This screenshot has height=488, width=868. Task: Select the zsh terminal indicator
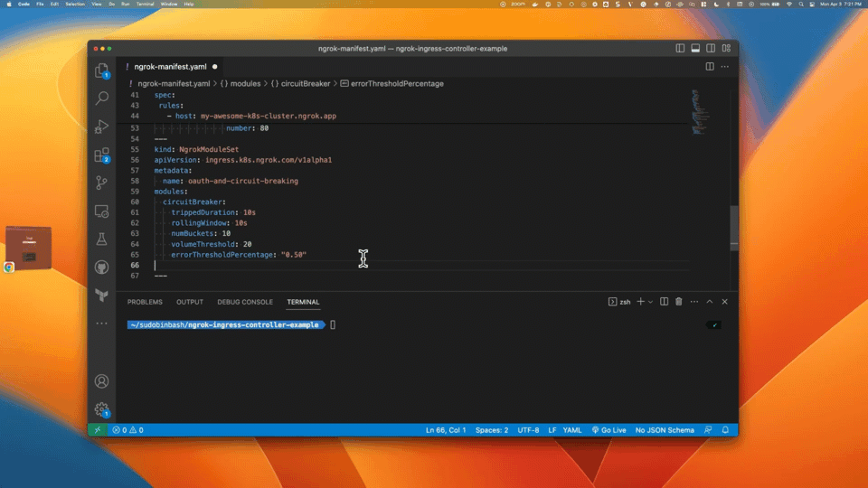pyautogui.click(x=619, y=302)
